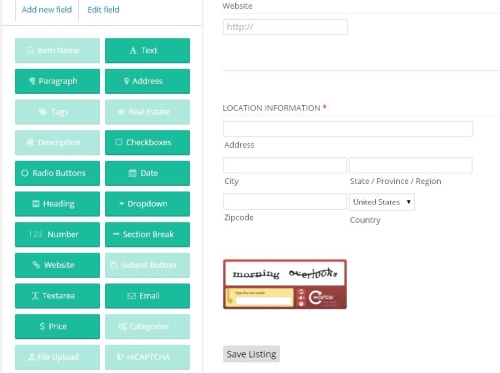
Task: Add an Email field
Action: tap(147, 296)
